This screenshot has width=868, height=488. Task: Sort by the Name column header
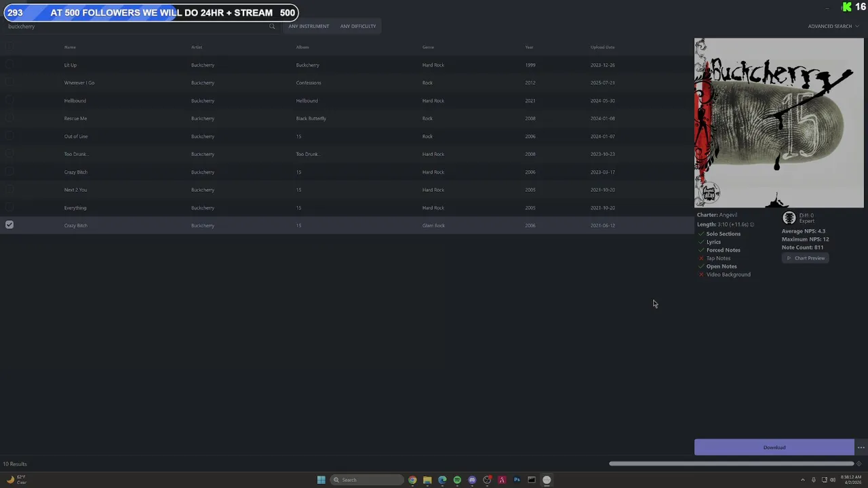point(70,47)
